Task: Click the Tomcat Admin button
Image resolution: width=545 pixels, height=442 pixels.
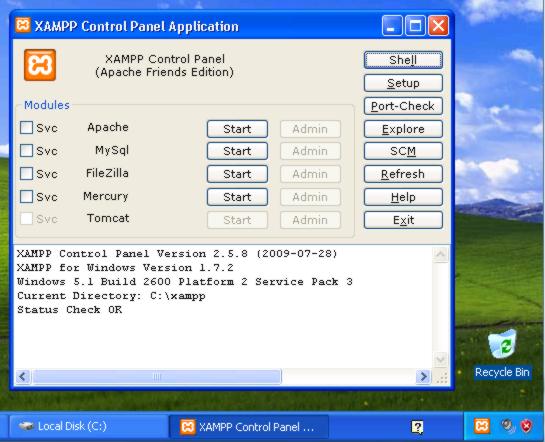Action: click(310, 220)
